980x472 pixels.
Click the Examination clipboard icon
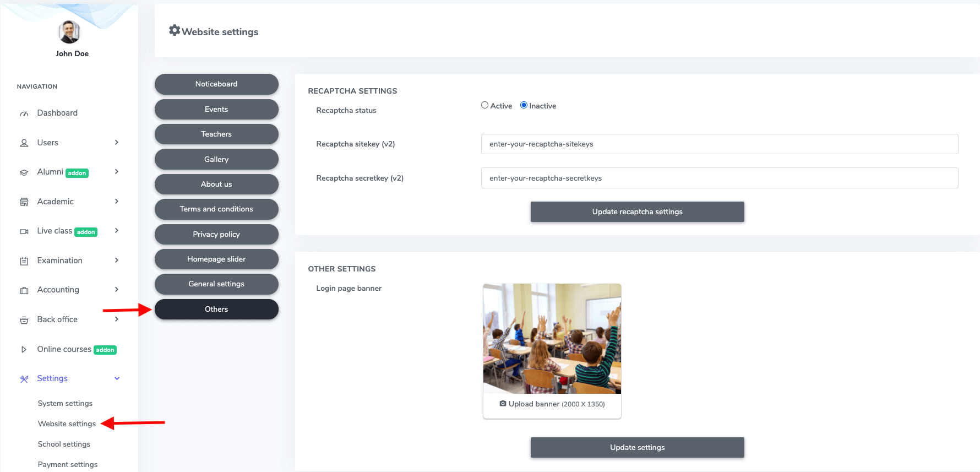click(x=24, y=261)
